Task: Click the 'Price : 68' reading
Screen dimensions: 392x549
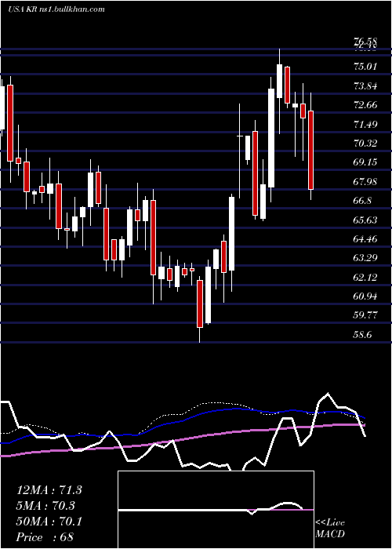Action: pyautogui.click(x=45, y=537)
